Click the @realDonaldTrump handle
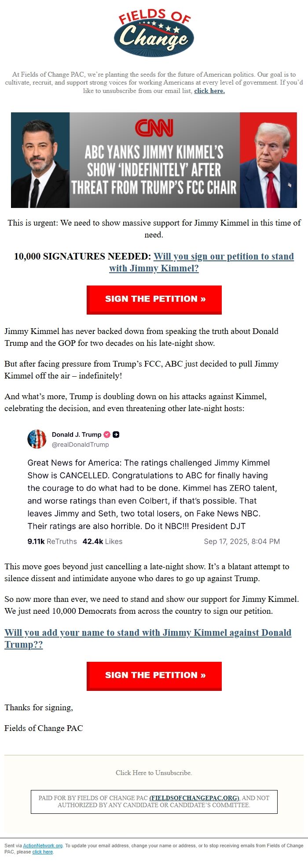 (x=81, y=445)
